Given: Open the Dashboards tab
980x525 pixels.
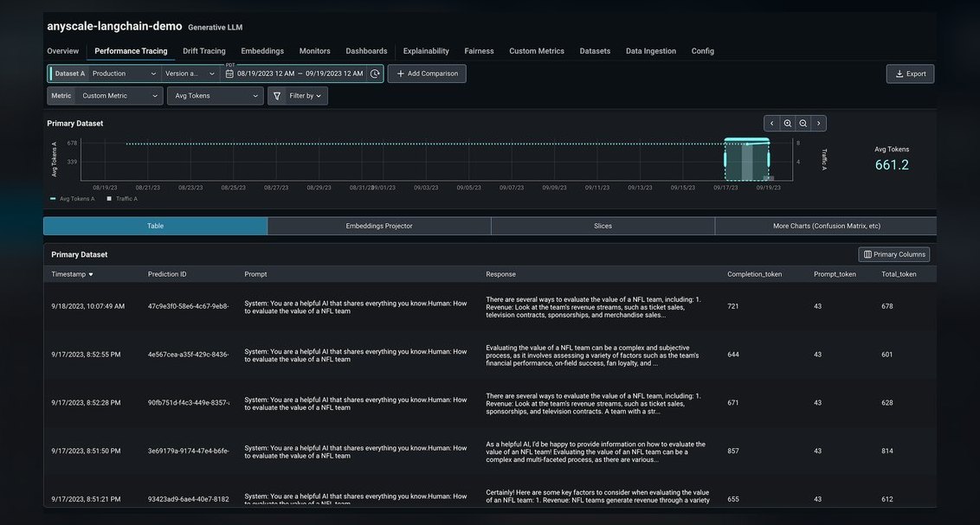Looking at the screenshot, I should (366, 51).
